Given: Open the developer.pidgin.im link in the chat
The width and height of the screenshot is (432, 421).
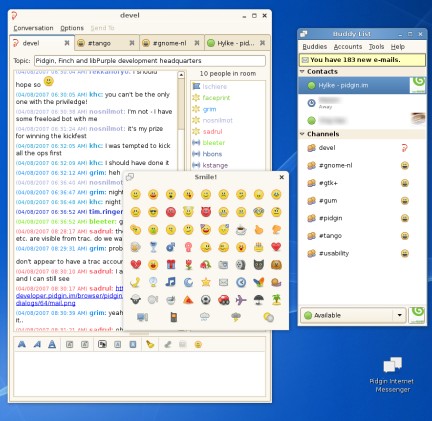Looking at the screenshot, I should pos(69,296).
